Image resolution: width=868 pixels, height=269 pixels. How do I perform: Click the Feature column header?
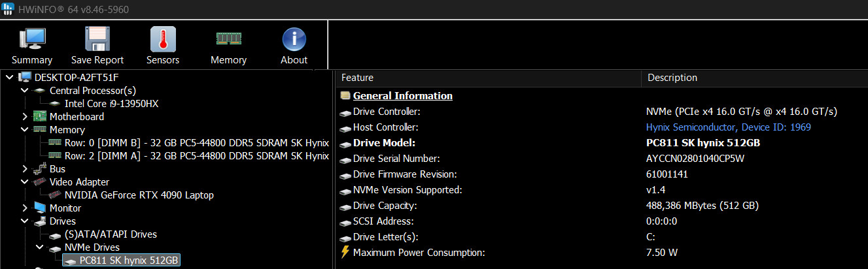[x=489, y=78]
